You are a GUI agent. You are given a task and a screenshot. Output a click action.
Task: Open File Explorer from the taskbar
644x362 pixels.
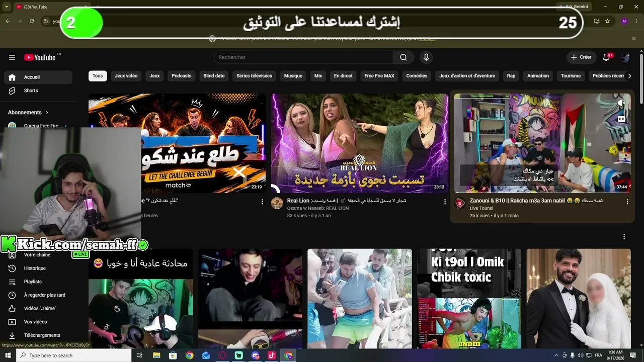(x=156, y=355)
